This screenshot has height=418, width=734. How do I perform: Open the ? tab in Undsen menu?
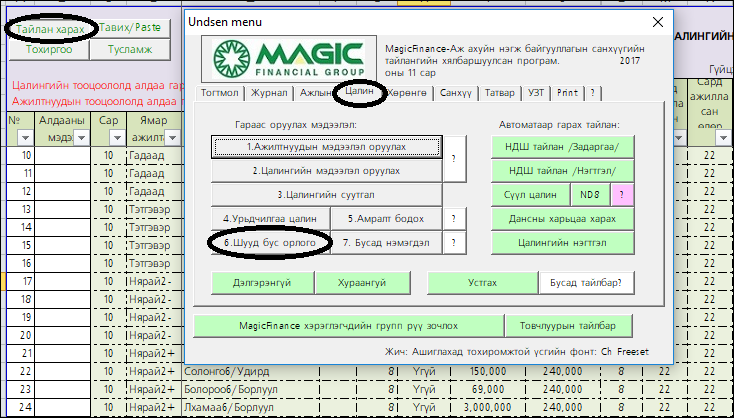coord(592,92)
